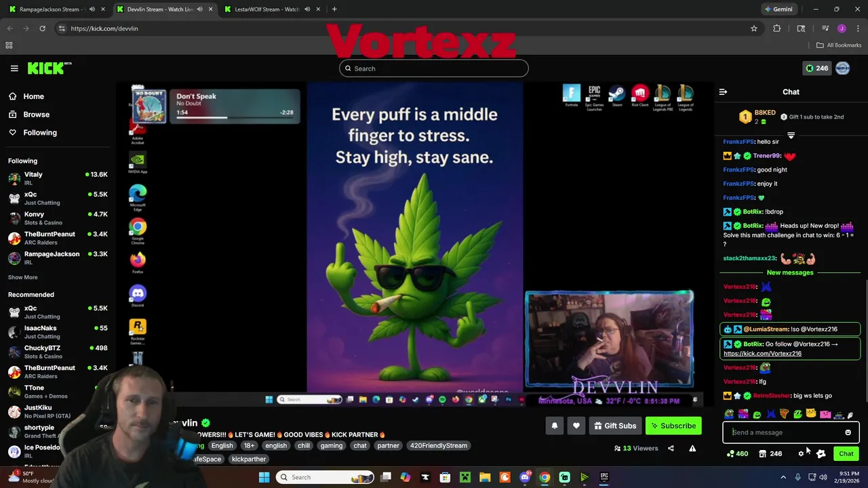The image size is (868, 488).
Task: Click the KICK logo
Action: (x=50, y=68)
